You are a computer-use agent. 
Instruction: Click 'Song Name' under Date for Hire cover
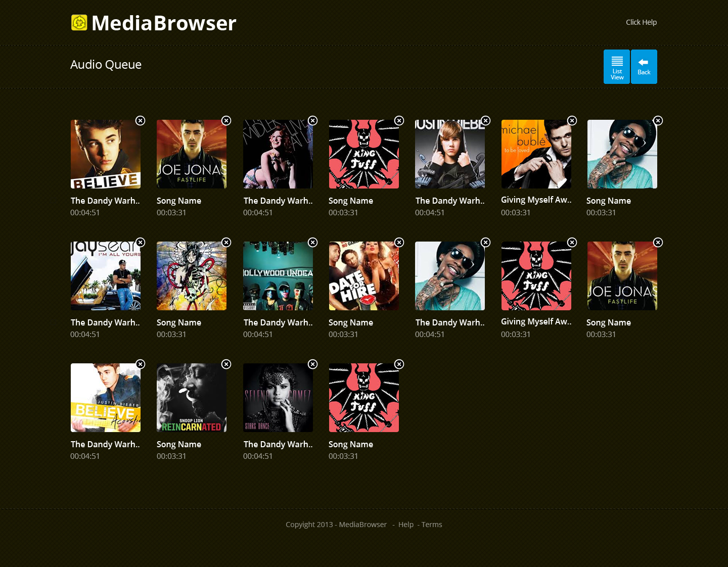pyautogui.click(x=351, y=322)
